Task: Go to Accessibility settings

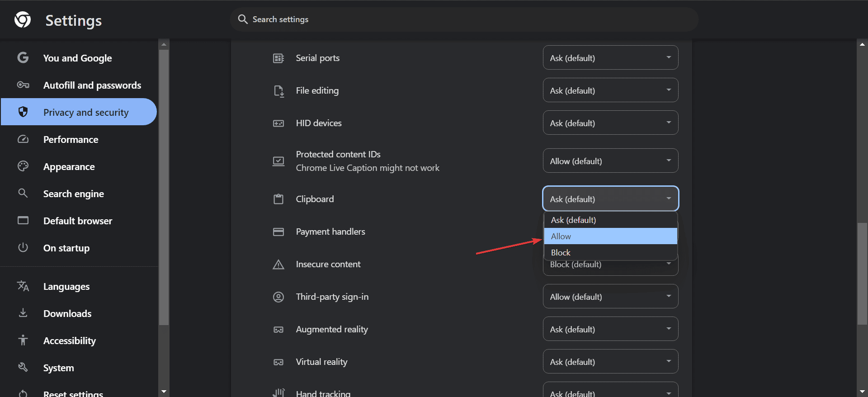Action: [x=79, y=340]
